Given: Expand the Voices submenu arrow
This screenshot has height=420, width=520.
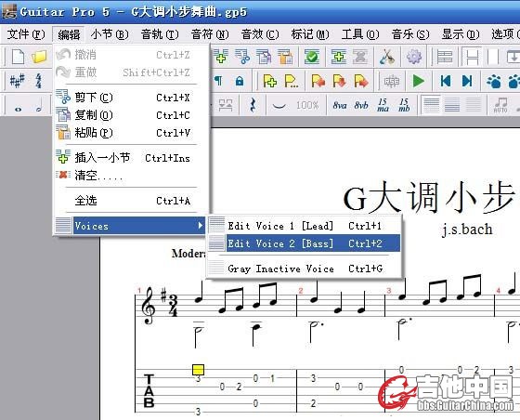Looking at the screenshot, I should tap(200, 225).
